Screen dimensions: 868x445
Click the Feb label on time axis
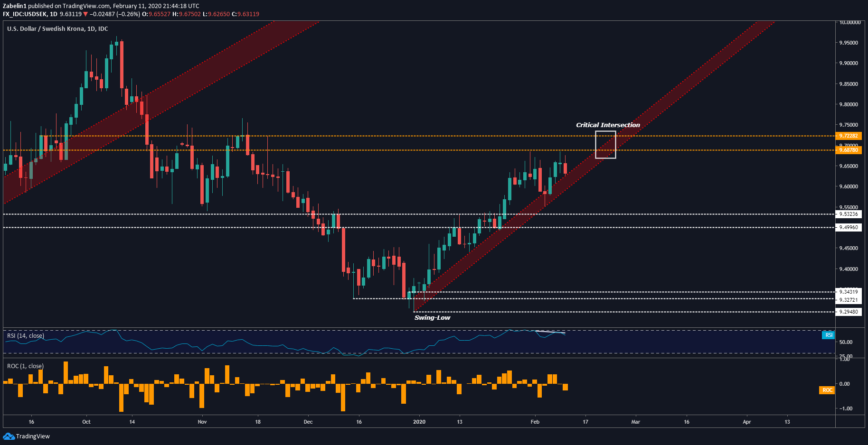[535, 422]
